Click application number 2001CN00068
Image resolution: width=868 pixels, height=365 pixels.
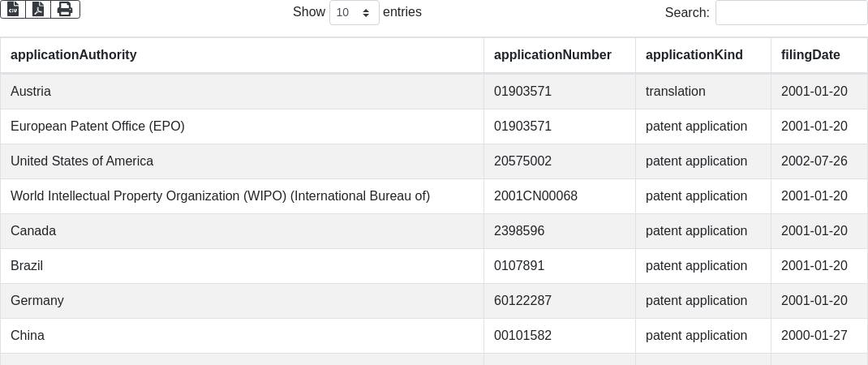tap(535, 196)
